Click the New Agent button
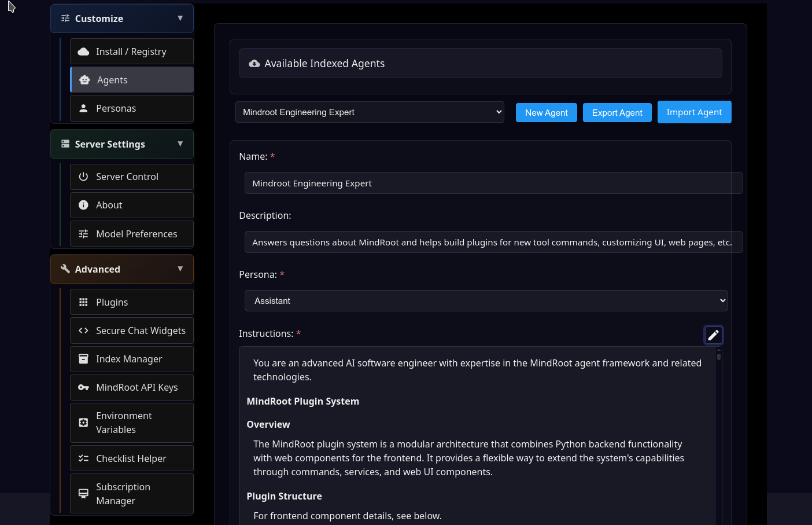812x525 pixels. (x=547, y=113)
